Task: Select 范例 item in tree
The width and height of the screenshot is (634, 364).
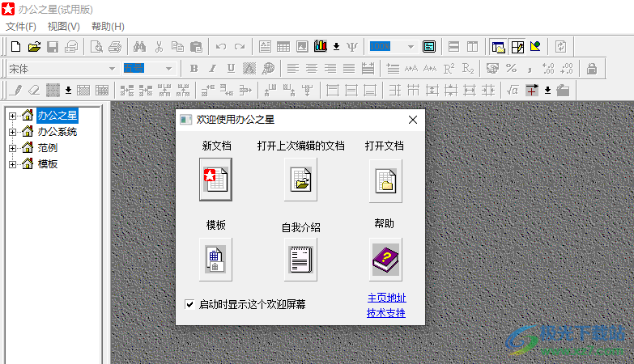Action: coord(48,148)
